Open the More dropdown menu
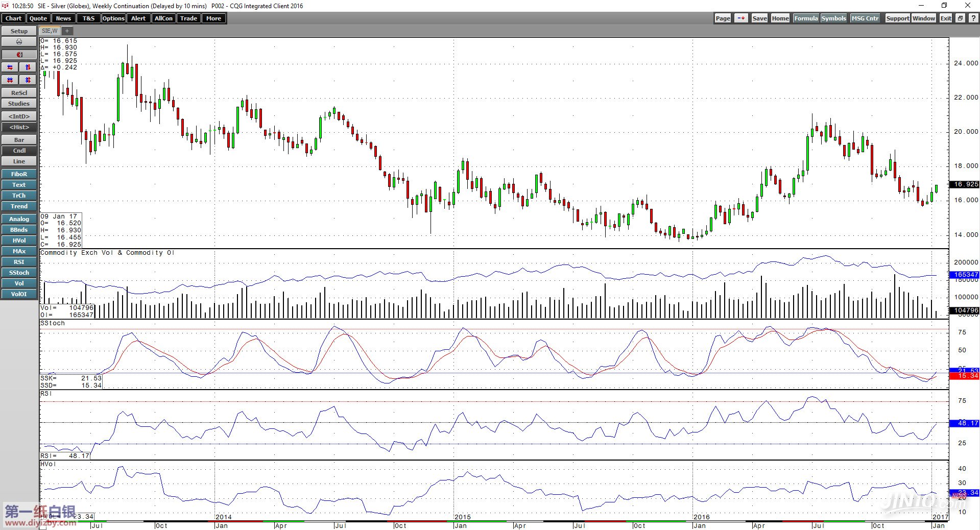The image size is (980, 530). click(x=213, y=18)
